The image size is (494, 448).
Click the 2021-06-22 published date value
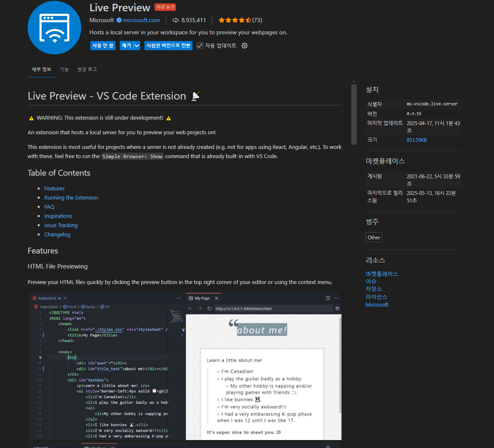(x=433, y=180)
